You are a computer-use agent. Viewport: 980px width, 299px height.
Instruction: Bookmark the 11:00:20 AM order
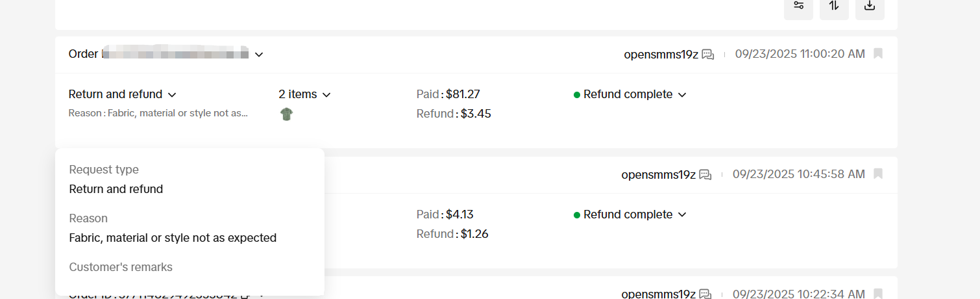pyautogui.click(x=878, y=54)
